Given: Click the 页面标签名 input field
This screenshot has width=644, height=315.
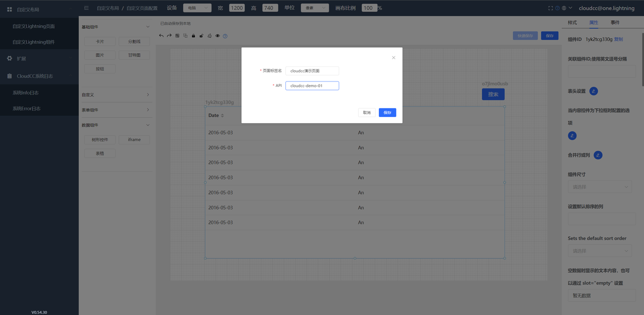Looking at the screenshot, I should [x=312, y=71].
